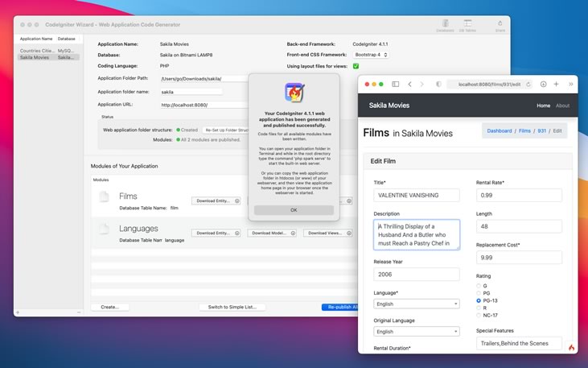Click the Share toolbar icon
Screen dimensions: 588x368
500,26
